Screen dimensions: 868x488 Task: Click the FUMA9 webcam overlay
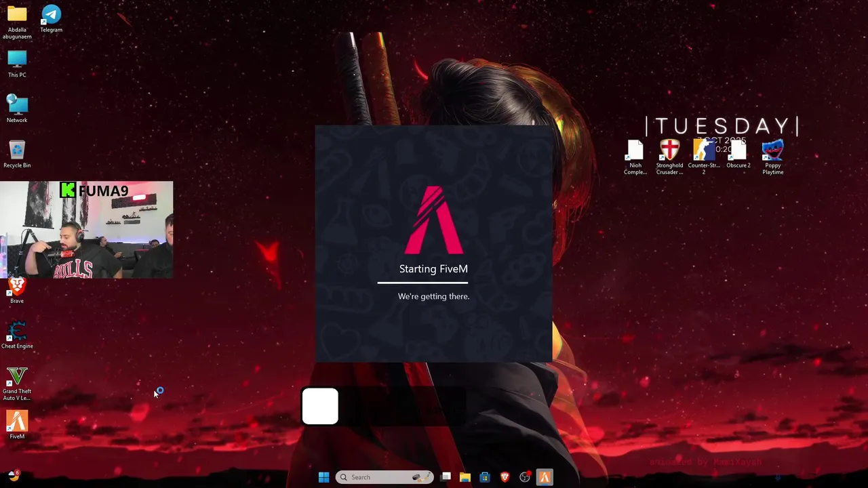pos(87,230)
